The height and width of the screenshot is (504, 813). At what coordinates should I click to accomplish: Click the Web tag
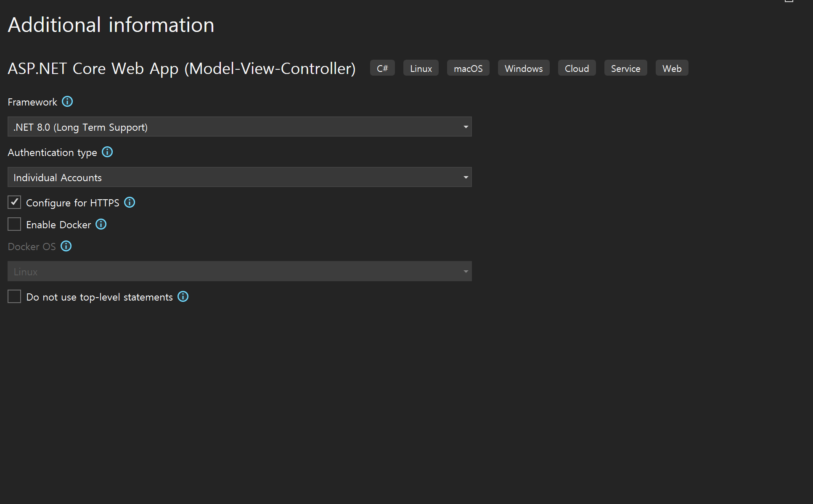point(672,69)
